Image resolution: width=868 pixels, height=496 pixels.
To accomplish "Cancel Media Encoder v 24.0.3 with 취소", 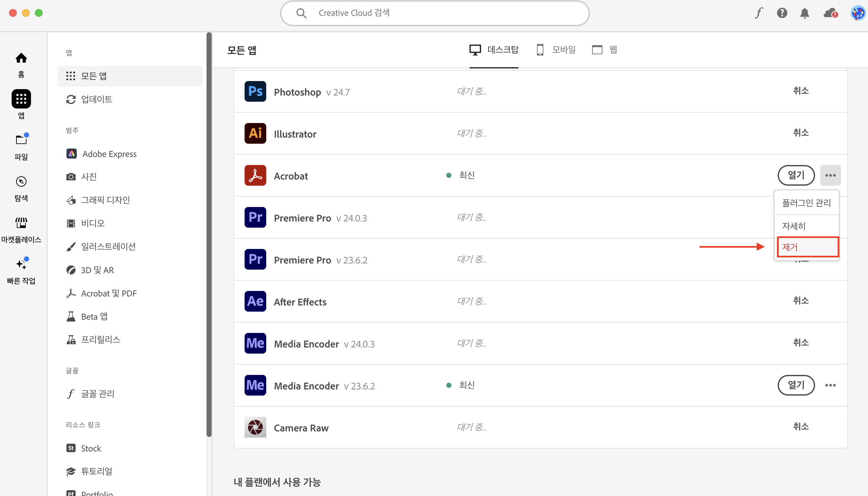I will [x=801, y=342].
